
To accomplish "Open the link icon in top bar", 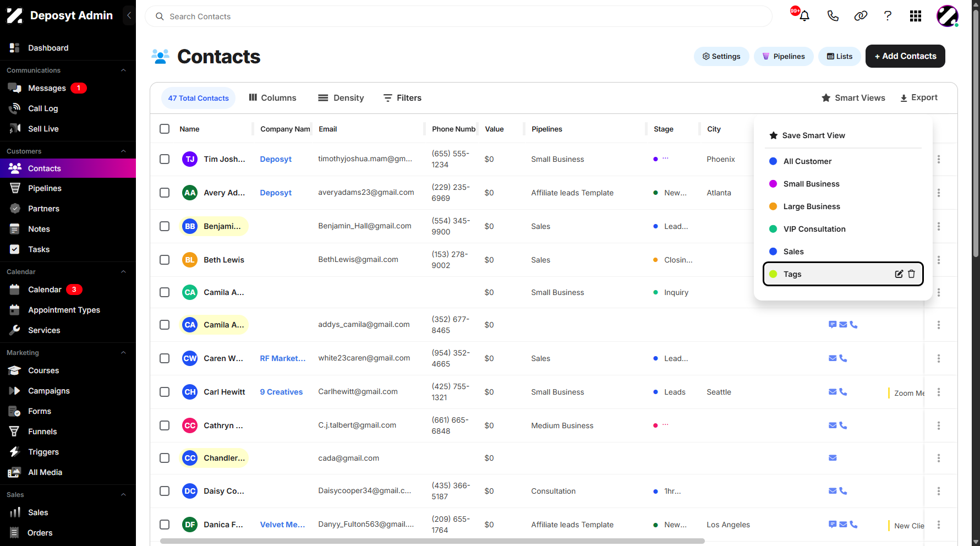I will 861,16.
